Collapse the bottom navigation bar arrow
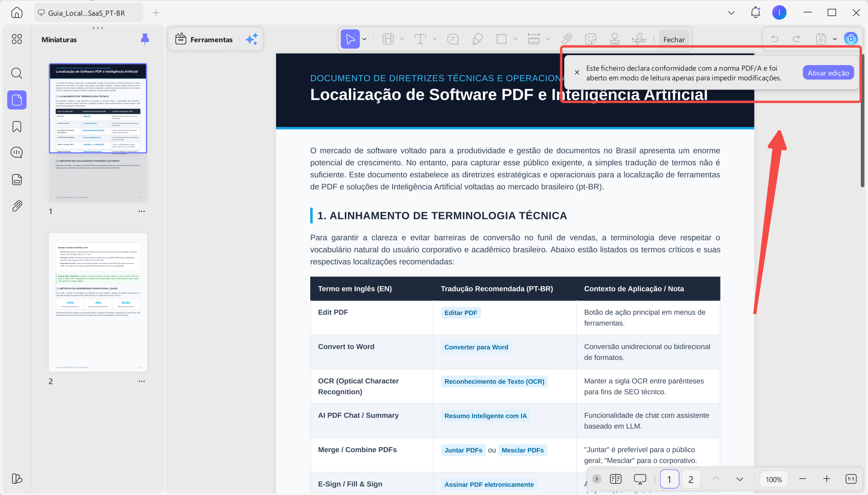 point(597,479)
